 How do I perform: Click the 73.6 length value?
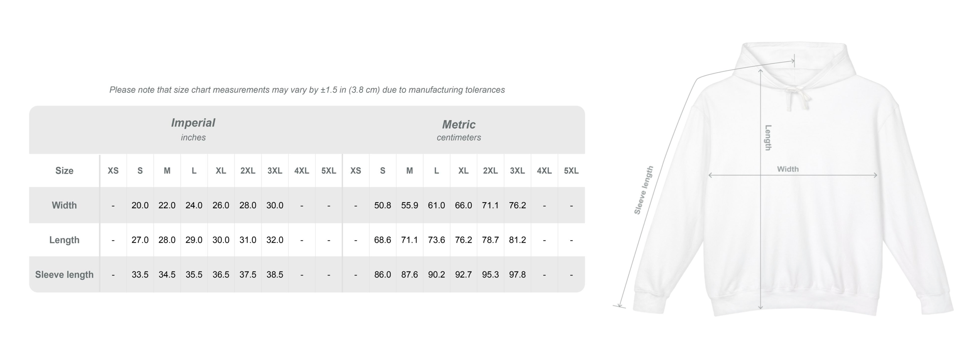pos(436,240)
